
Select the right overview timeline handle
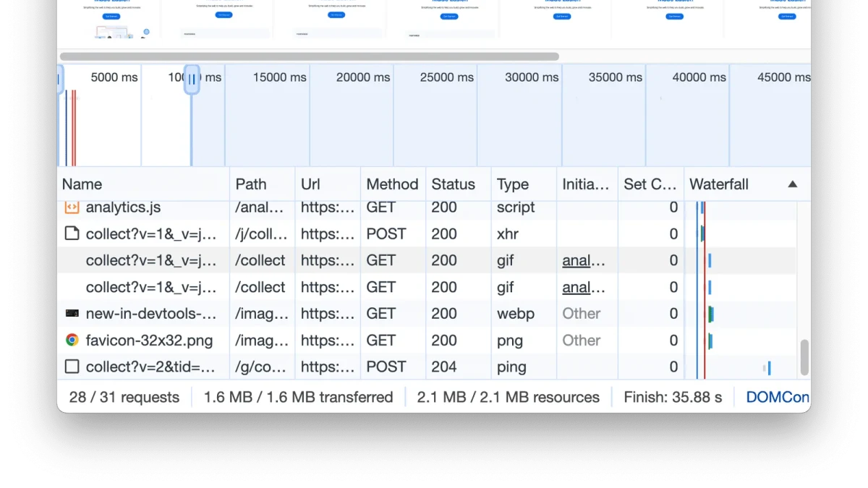click(192, 79)
